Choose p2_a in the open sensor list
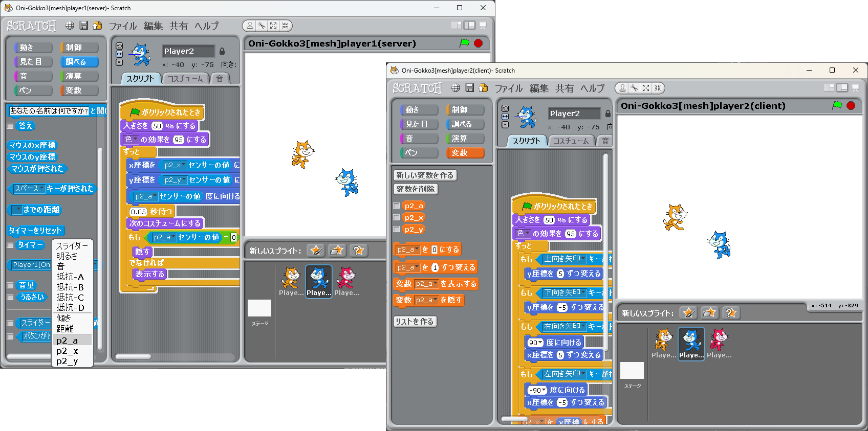Viewport: 868px width, 431px height. [x=72, y=341]
